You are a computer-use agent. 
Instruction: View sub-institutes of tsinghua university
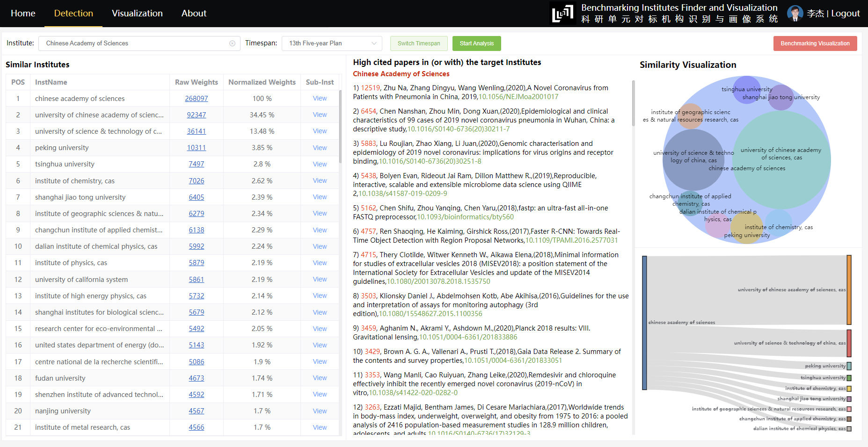tap(320, 164)
